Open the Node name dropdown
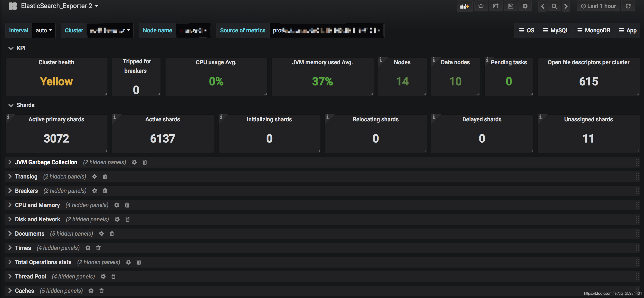 coord(193,30)
